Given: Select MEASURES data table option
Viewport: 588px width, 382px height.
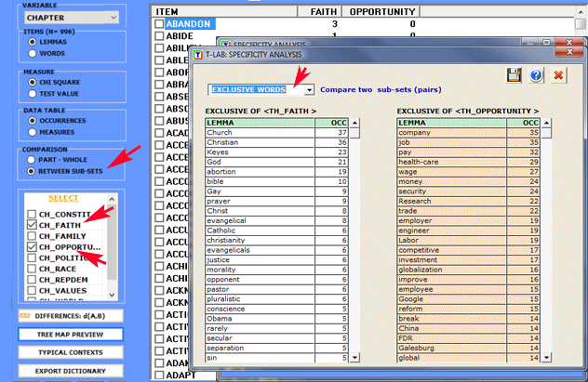Looking at the screenshot, I should click(x=33, y=132).
